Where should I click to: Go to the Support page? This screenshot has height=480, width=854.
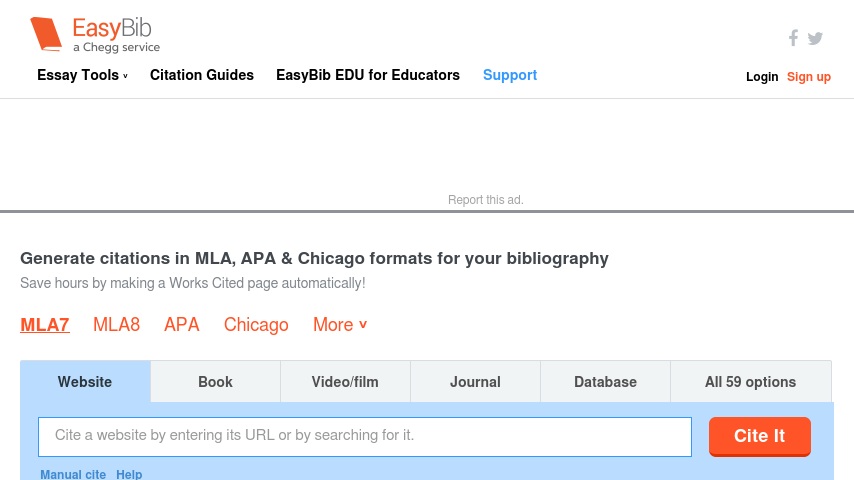[x=510, y=75]
